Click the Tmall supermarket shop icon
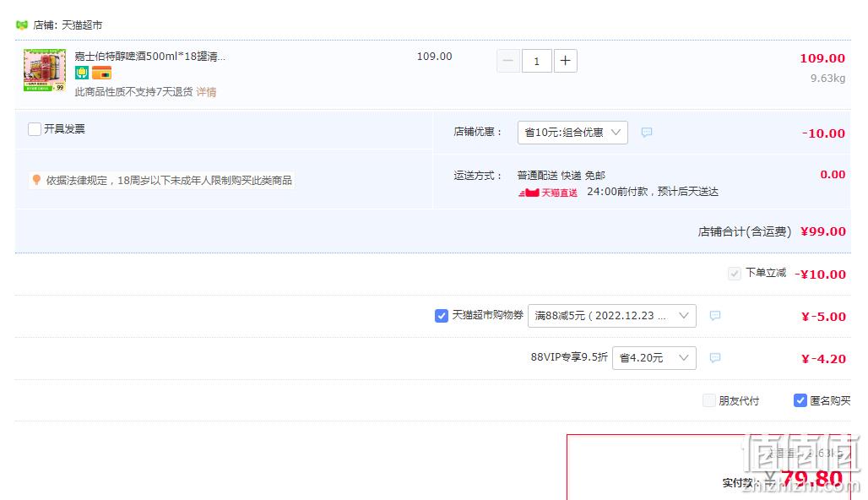The height and width of the screenshot is (500, 868). (x=22, y=25)
